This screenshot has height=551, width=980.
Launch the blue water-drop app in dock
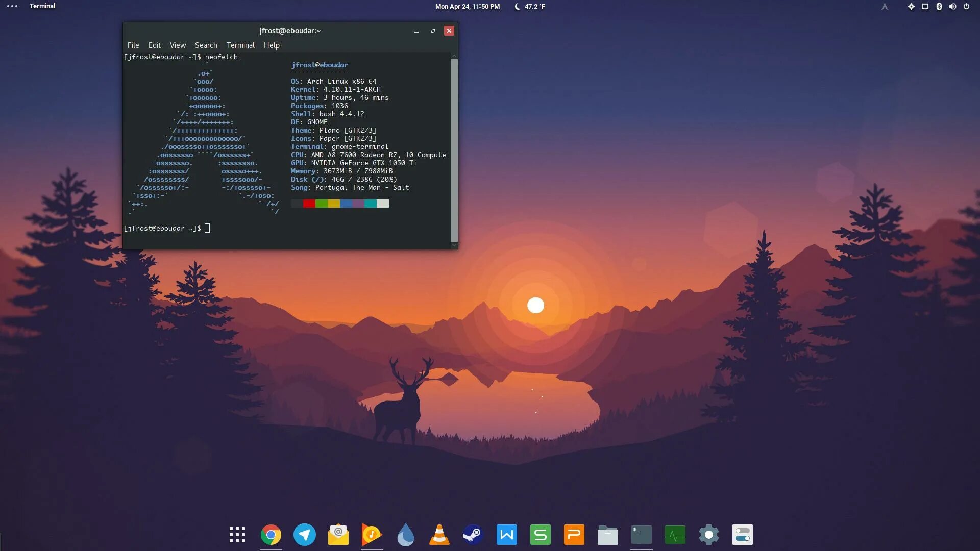coord(406,535)
